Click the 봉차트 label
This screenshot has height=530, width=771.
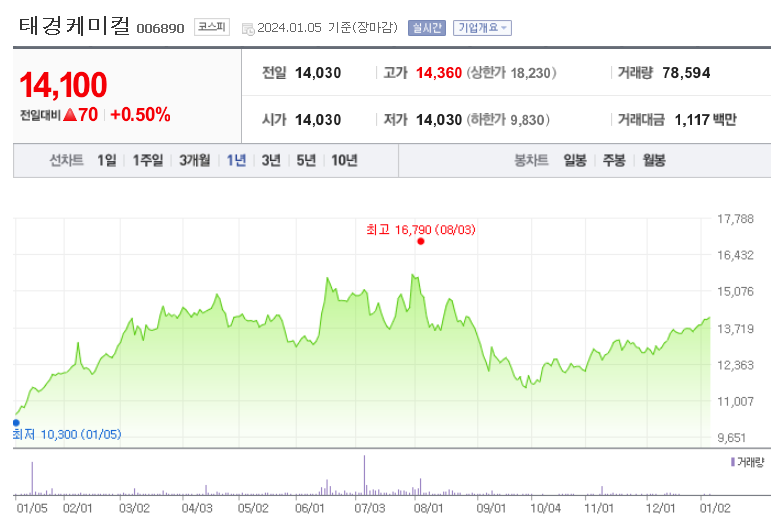coord(531,160)
